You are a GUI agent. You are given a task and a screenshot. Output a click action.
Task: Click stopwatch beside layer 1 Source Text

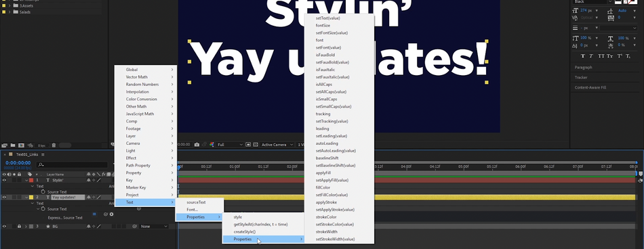[43, 191]
